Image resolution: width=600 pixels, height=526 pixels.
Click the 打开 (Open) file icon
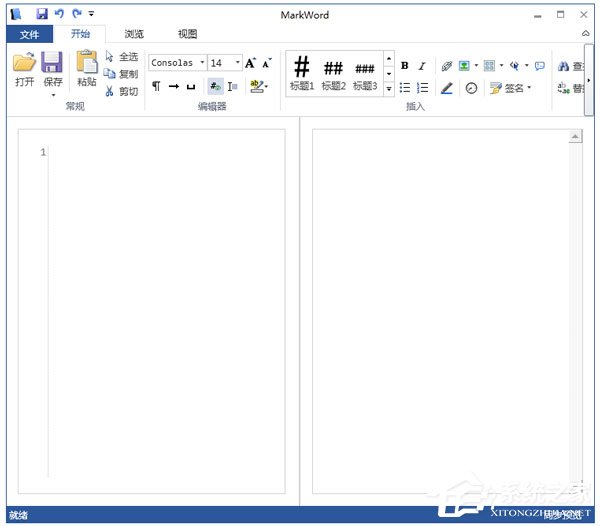(x=24, y=64)
